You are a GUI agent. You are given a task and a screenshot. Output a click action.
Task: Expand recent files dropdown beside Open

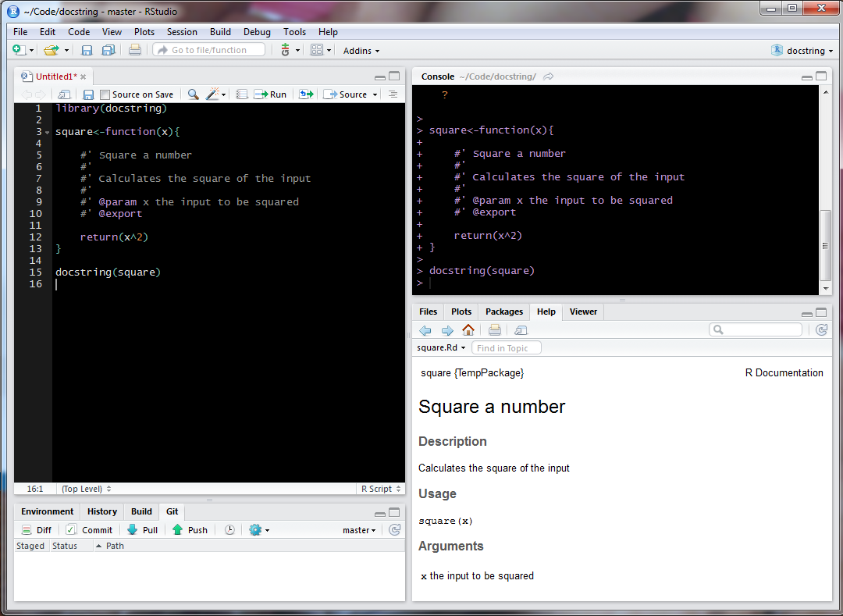[66, 51]
